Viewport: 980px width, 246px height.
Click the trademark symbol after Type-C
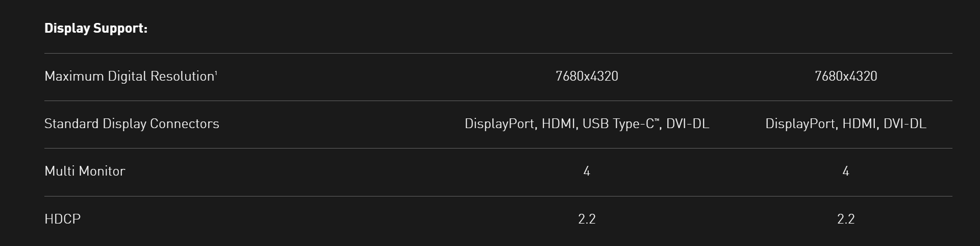657,120
